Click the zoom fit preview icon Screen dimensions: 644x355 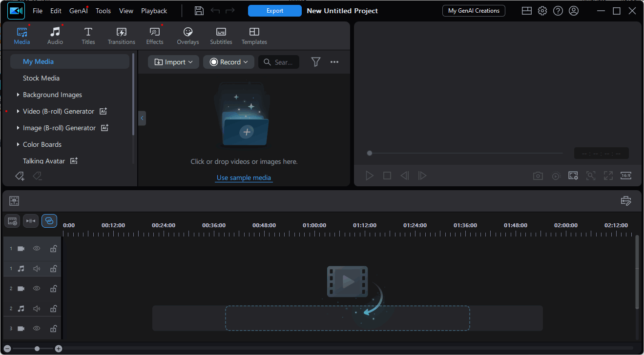[591, 176]
